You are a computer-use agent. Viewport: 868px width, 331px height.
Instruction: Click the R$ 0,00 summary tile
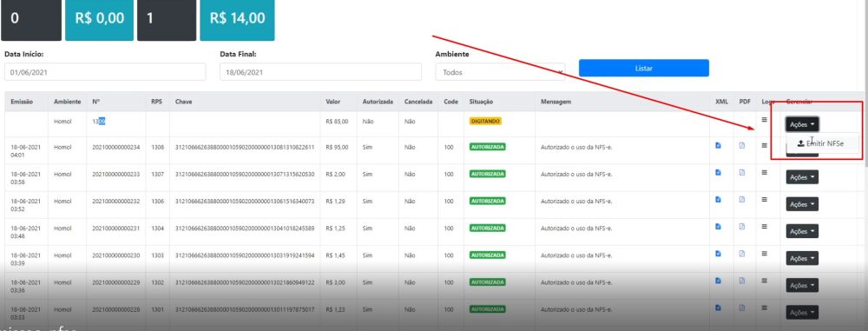coord(100,19)
